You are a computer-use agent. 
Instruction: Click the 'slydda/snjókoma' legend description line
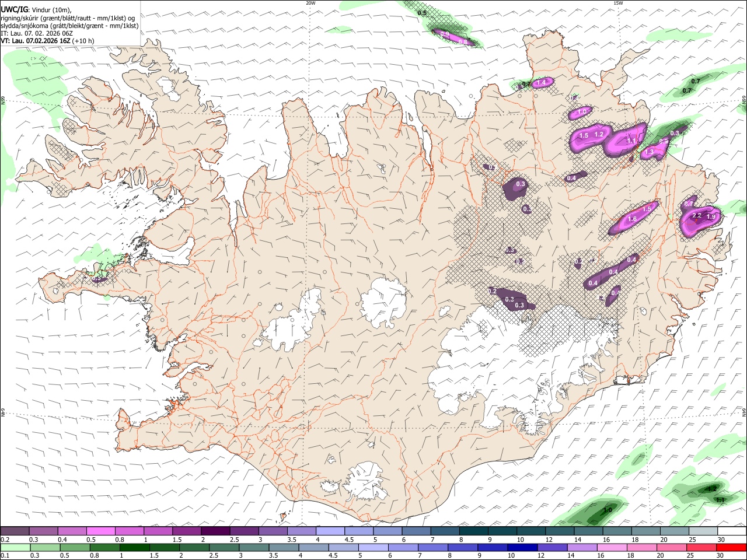coord(69,26)
